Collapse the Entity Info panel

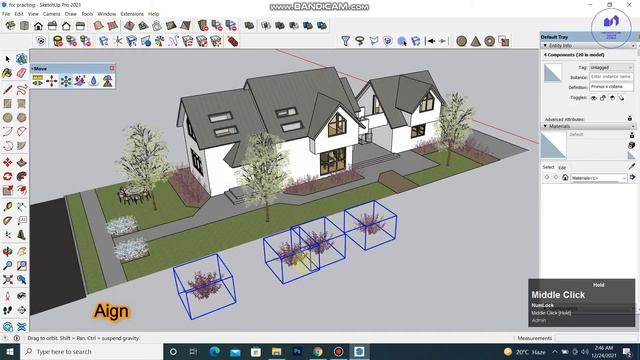(x=545, y=45)
